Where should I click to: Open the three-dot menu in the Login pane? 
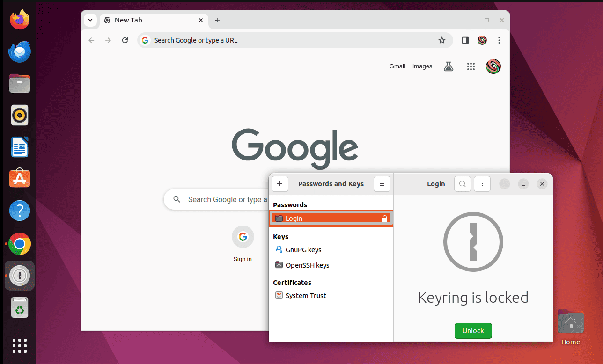482,184
